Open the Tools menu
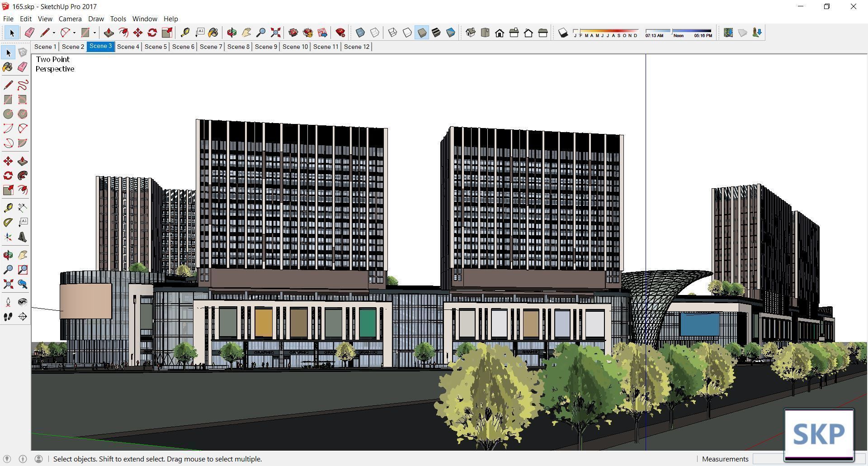The image size is (868, 466). pos(118,19)
